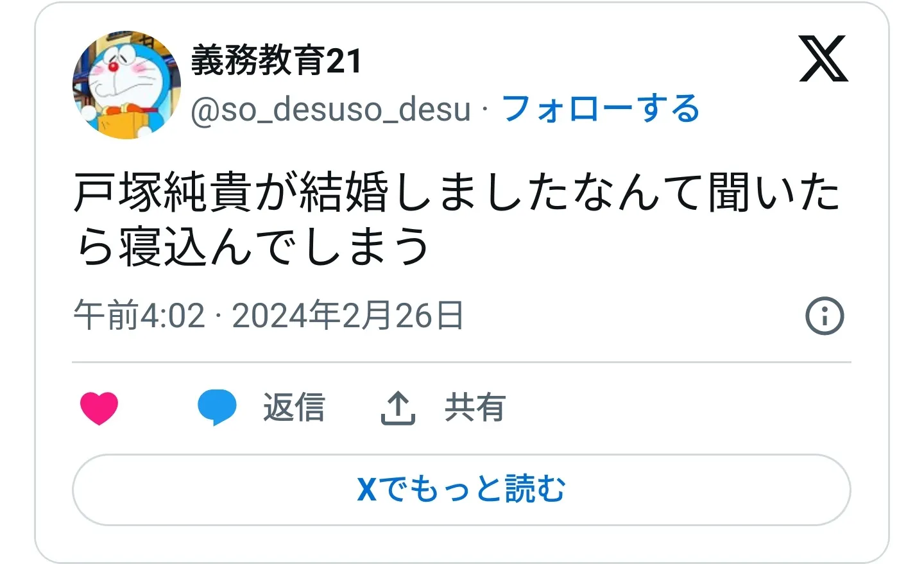
Task: Like the tweet with the pink heart icon
Action: (99, 408)
